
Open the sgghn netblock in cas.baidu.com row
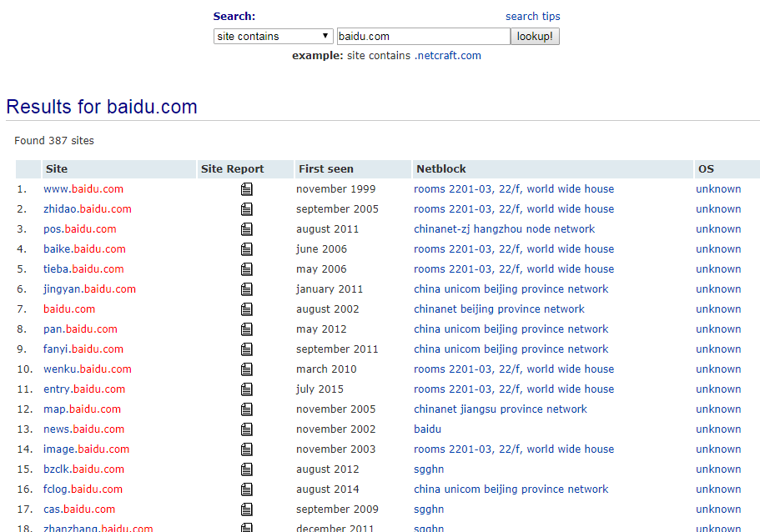(429, 509)
